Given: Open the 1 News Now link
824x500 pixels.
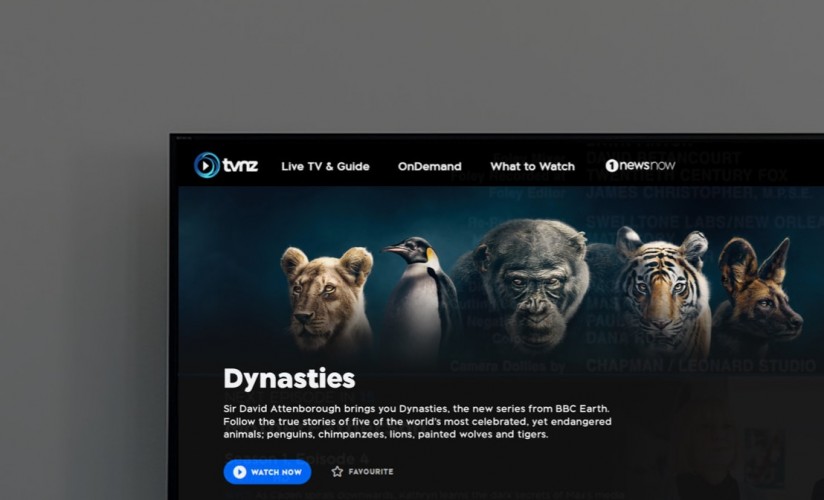Looking at the screenshot, I should 640,166.
